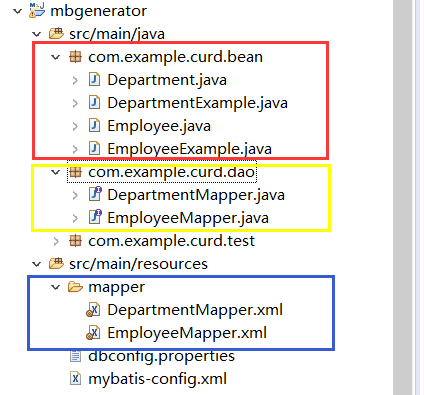Collapse the src/main/resources folder

pos(36,264)
